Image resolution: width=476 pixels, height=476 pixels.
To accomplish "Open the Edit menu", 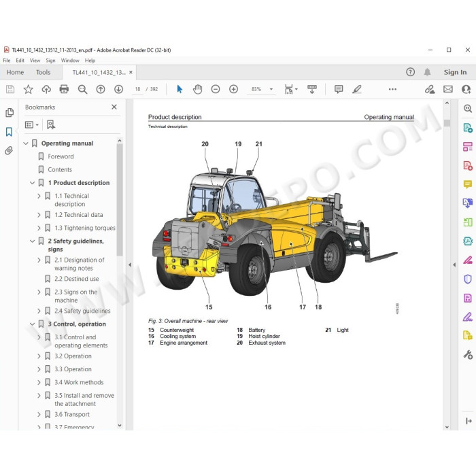I will [20, 61].
